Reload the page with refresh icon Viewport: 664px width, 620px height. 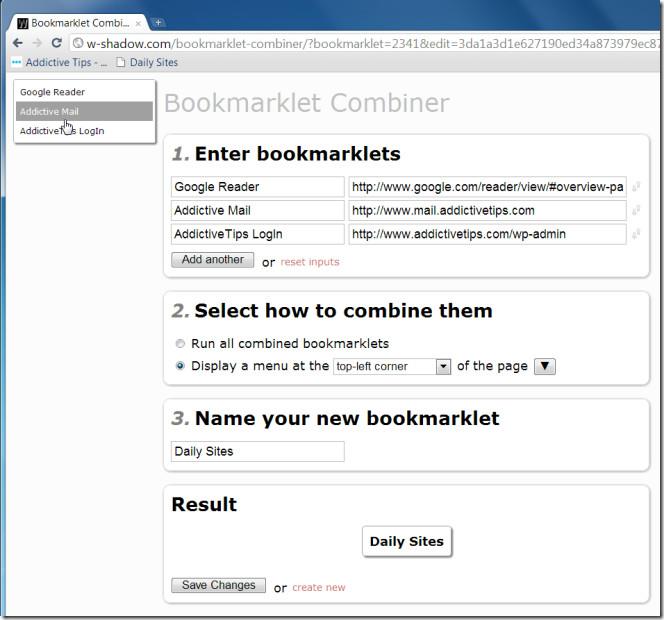click(57, 43)
